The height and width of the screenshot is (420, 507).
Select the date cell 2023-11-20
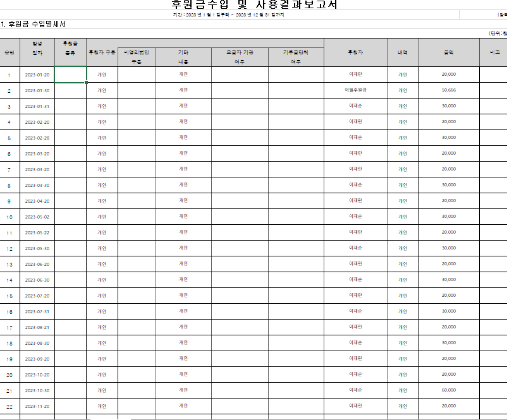[x=37, y=406]
